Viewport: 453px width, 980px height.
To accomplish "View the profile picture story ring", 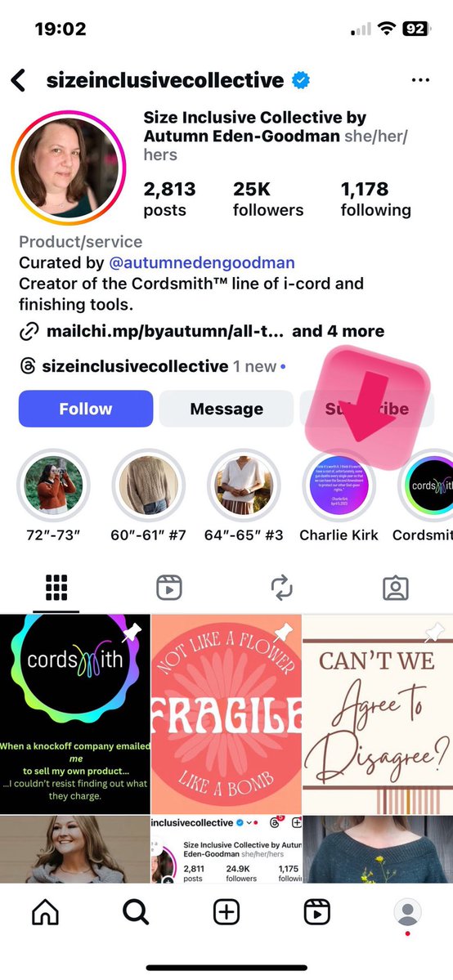I will point(68,168).
